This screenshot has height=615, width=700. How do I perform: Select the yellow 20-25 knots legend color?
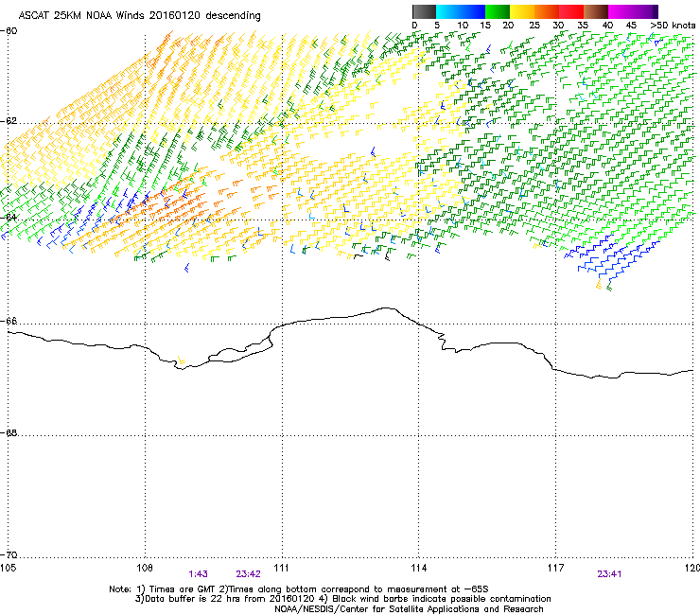pos(523,11)
